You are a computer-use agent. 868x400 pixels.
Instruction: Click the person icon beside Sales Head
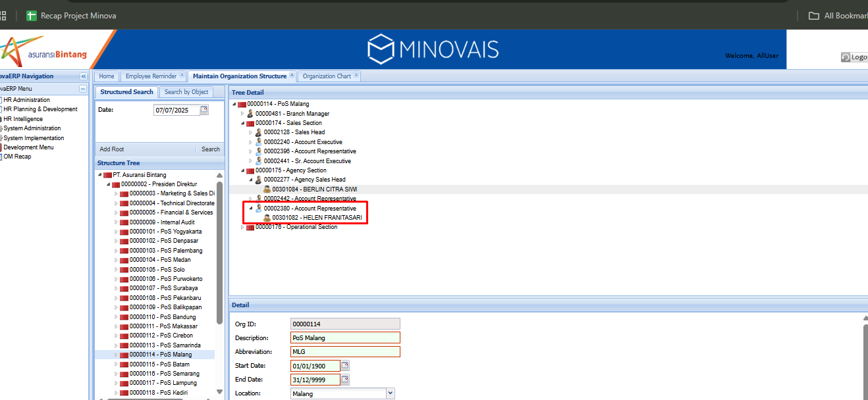(x=259, y=132)
